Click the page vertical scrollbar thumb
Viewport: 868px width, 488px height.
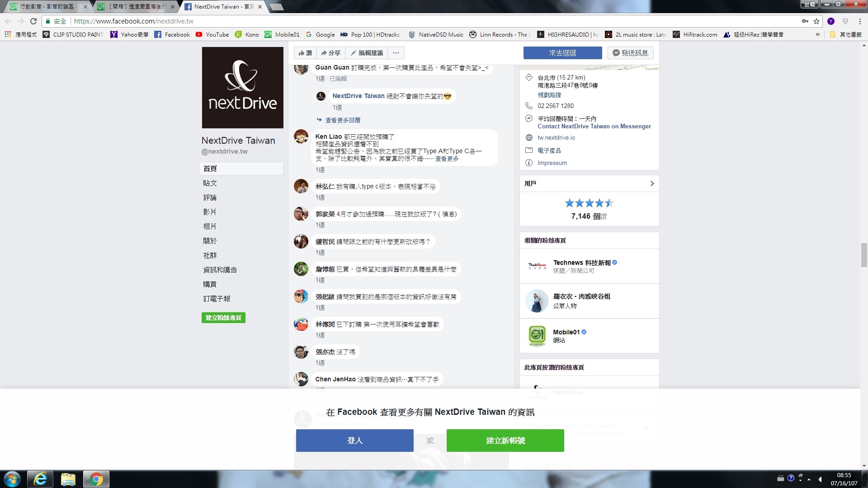pyautogui.click(x=864, y=255)
